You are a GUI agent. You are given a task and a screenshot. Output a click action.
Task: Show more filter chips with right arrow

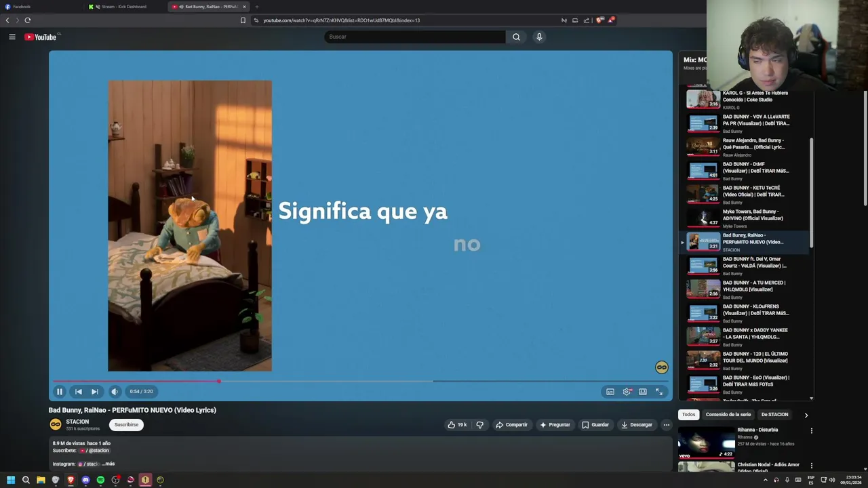(x=806, y=415)
